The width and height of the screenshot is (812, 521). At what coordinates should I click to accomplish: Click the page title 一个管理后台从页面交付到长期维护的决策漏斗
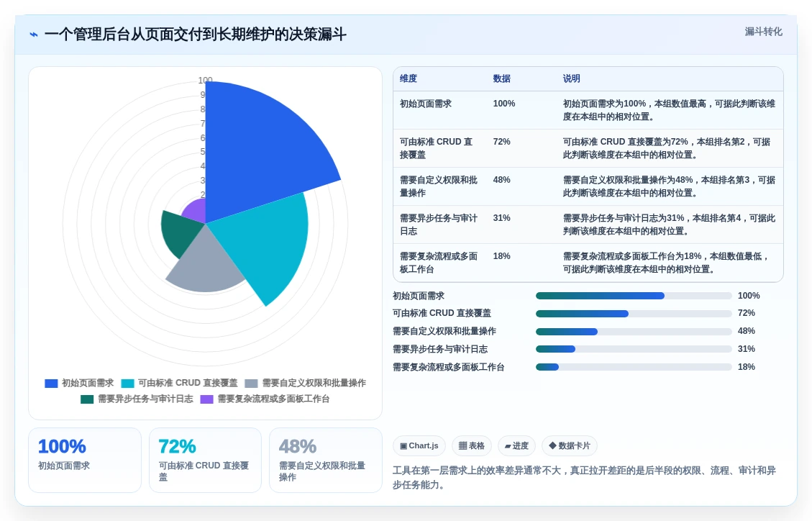pos(195,35)
